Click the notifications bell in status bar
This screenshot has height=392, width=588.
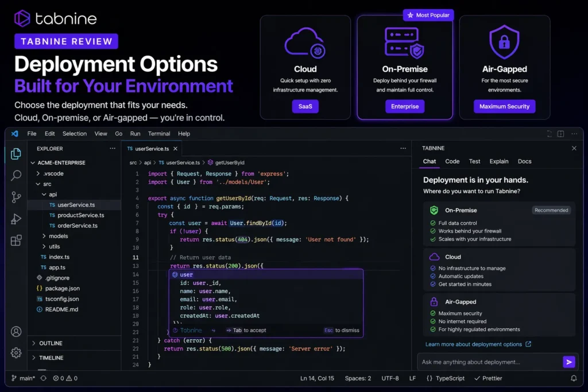574,378
